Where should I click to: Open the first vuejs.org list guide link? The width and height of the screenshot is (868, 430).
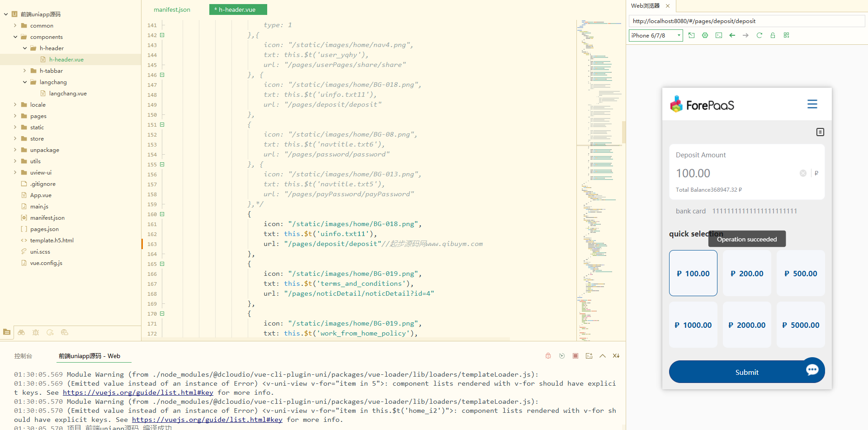pyautogui.click(x=138, y=392)
